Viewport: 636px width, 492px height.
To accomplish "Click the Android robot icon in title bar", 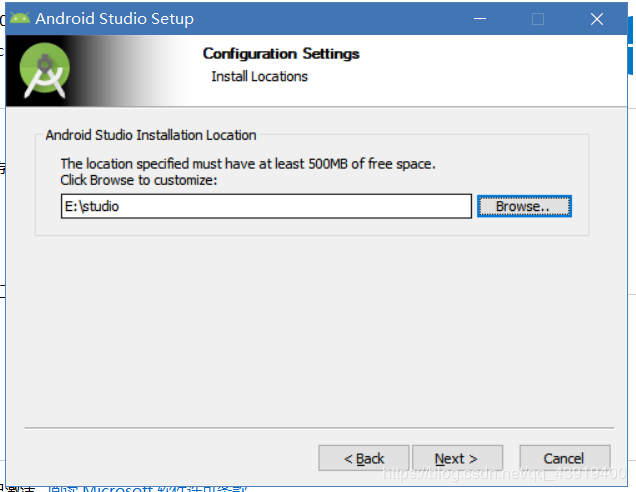I will [x=20, y=19].
